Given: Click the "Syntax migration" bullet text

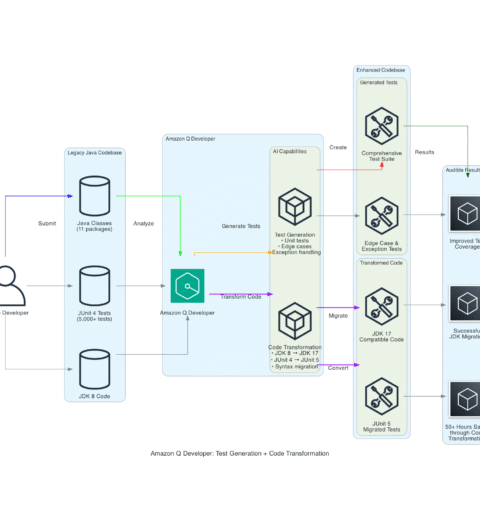Looking at the screenshot, I should coord(295,367).
